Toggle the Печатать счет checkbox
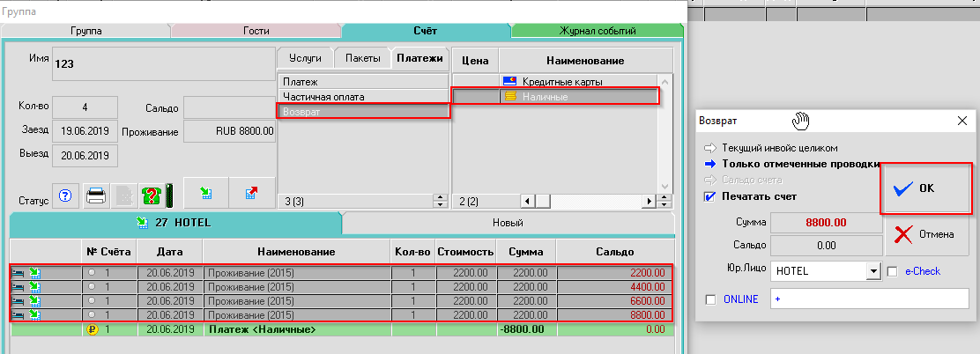 [x=710, y=195]
